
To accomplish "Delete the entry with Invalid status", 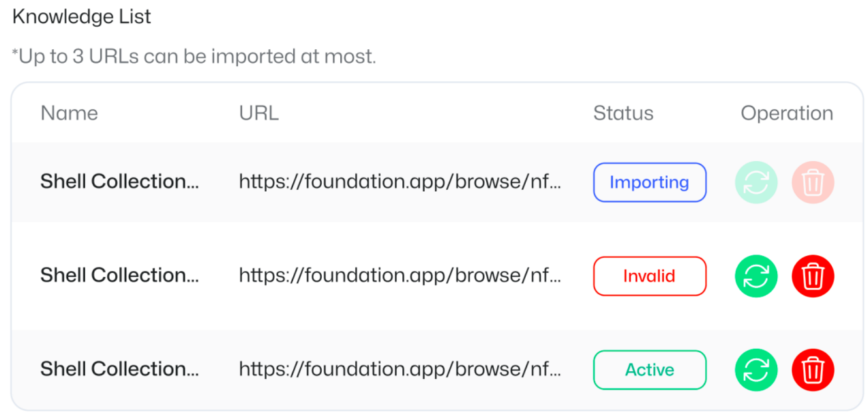I will [x=813, y=276].
